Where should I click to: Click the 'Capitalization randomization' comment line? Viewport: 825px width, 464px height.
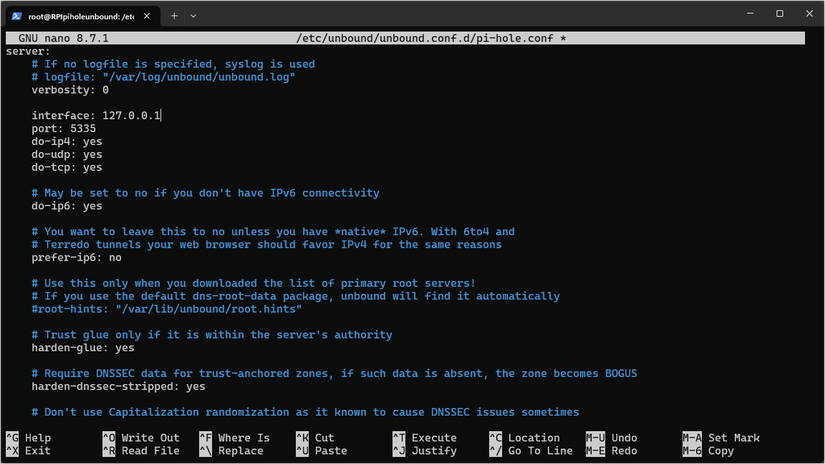click(x=305, y=412)
